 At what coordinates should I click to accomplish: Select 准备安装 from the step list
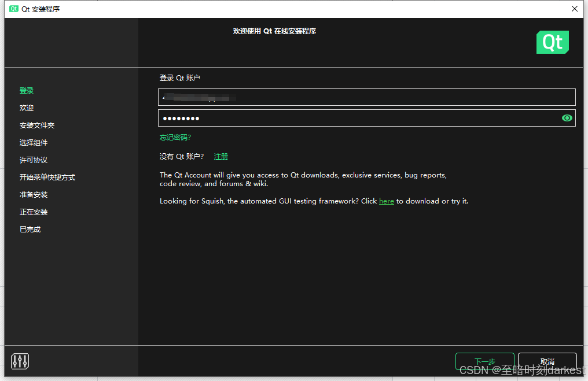36,194
